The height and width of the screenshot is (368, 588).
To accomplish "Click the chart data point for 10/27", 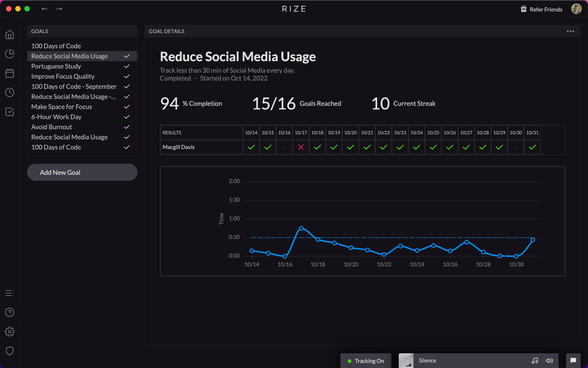I will coord(466,242).
